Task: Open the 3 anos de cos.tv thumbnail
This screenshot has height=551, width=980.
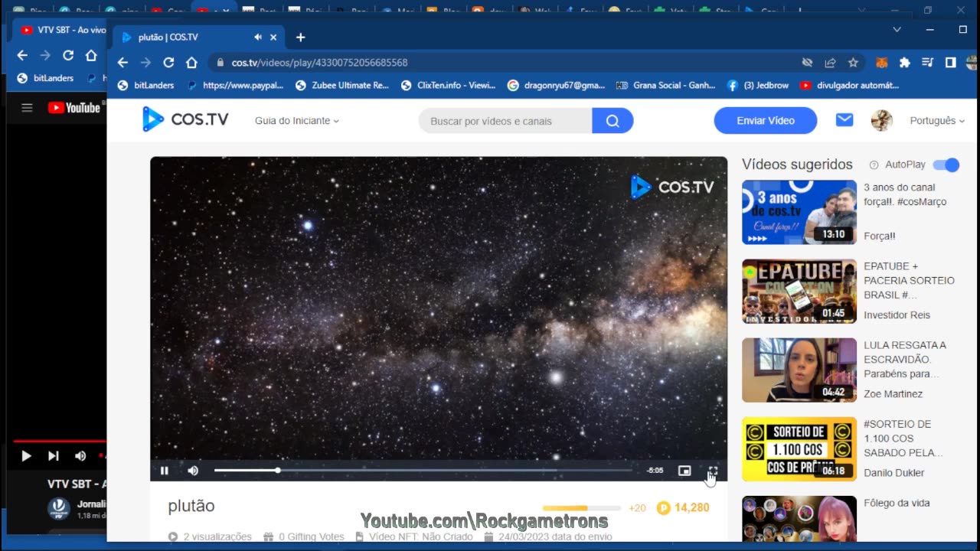Action: click(x=799, y=212)
